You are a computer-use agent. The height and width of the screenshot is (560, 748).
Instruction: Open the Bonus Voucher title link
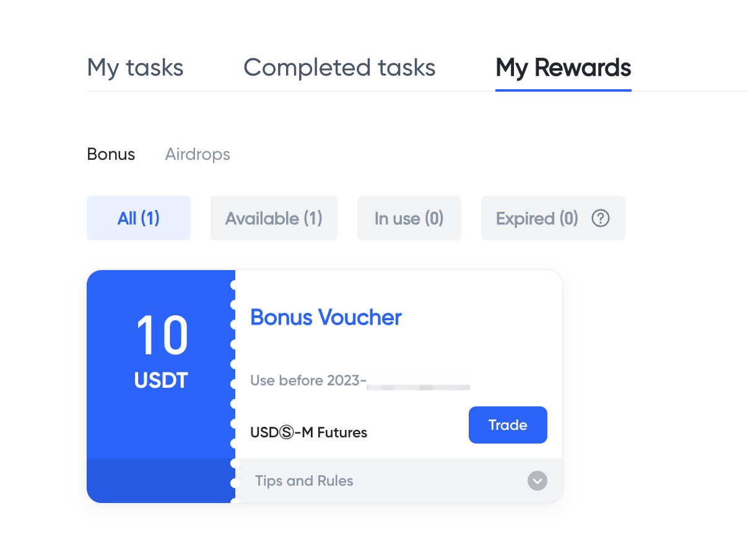(x=326, y=317)
